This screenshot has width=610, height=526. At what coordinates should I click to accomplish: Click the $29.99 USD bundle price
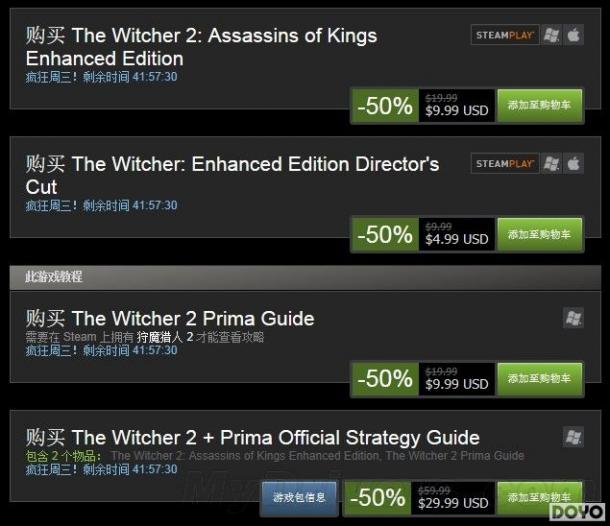(453, 503)
